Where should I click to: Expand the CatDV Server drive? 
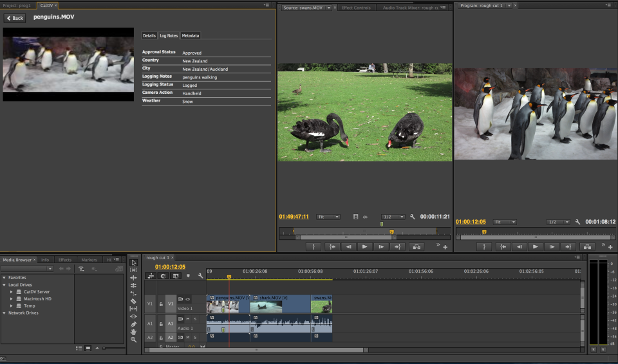click(x=11, y=291)
